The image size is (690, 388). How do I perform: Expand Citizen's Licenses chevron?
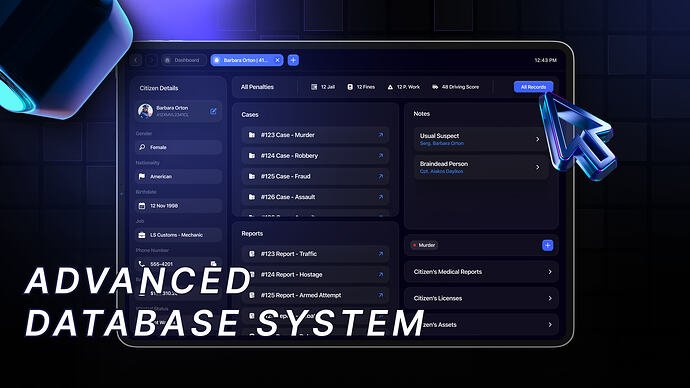550,298
